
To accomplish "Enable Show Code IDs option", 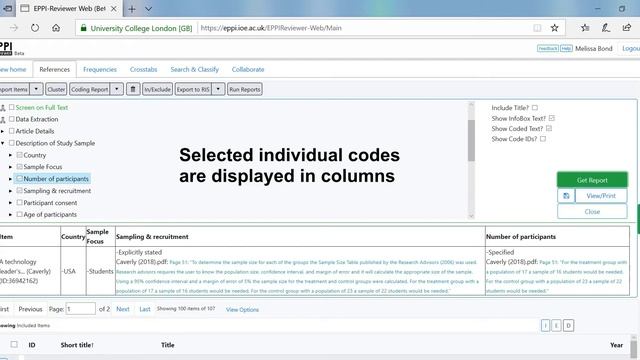I will [x=543, y=139].
